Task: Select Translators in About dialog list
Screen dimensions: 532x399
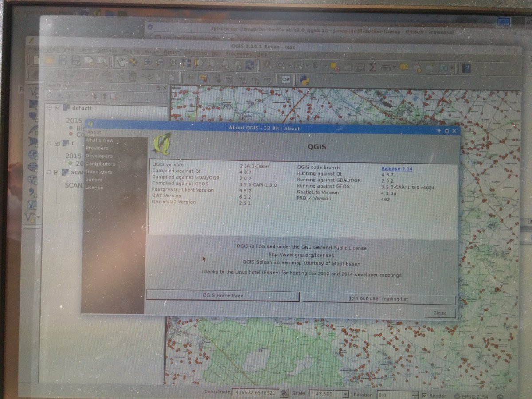Action: point(99,172)
